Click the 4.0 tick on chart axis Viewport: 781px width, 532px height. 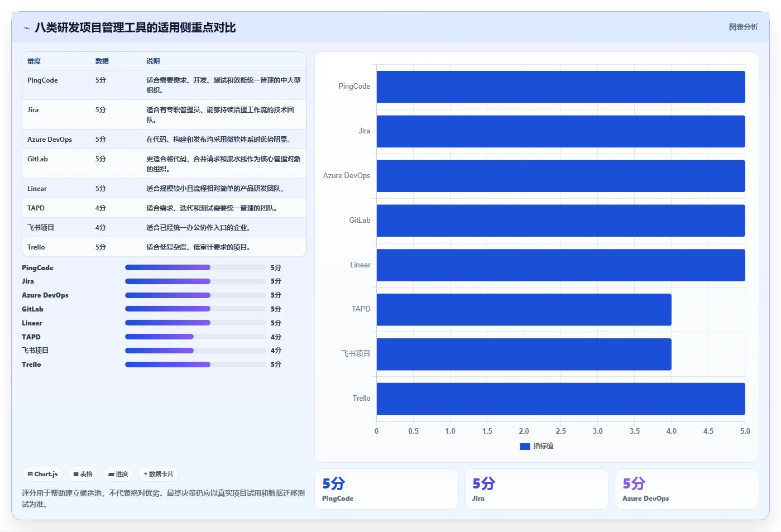coord(672,432)
